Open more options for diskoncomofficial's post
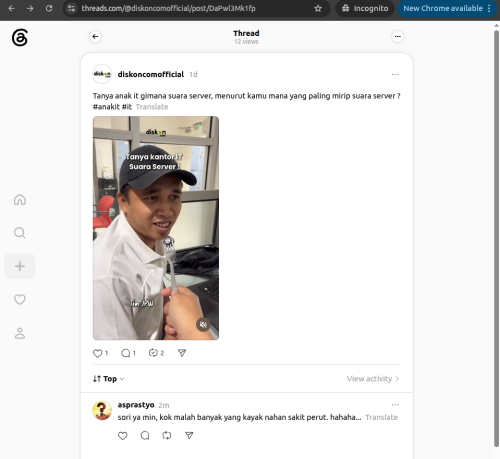The image size is (500, 459). click(x=395, y=74)
